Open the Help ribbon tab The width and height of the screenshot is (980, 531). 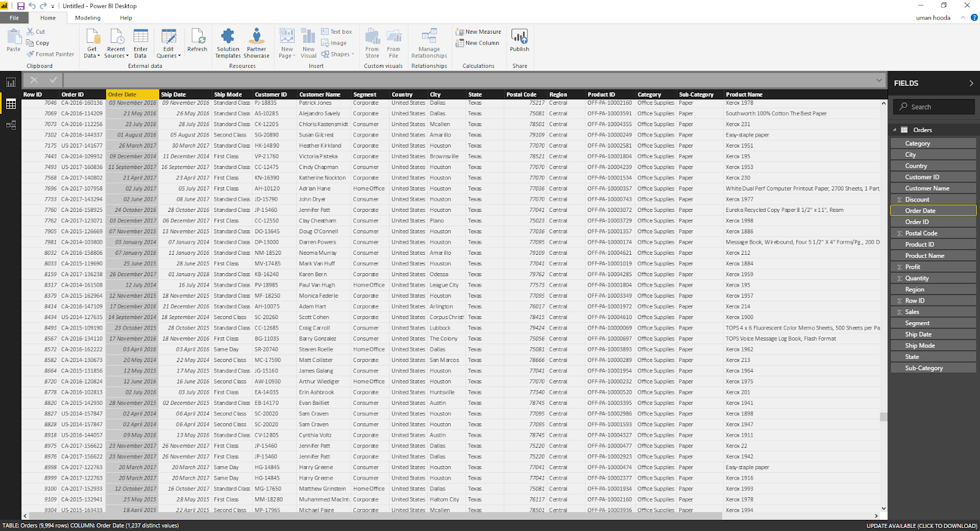click(126, 18)
